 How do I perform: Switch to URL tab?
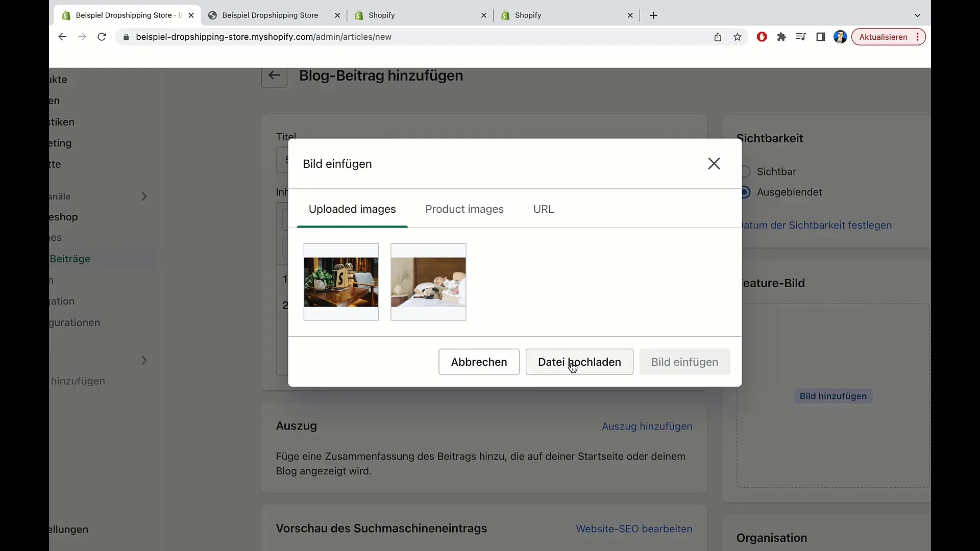pos(544,209)
